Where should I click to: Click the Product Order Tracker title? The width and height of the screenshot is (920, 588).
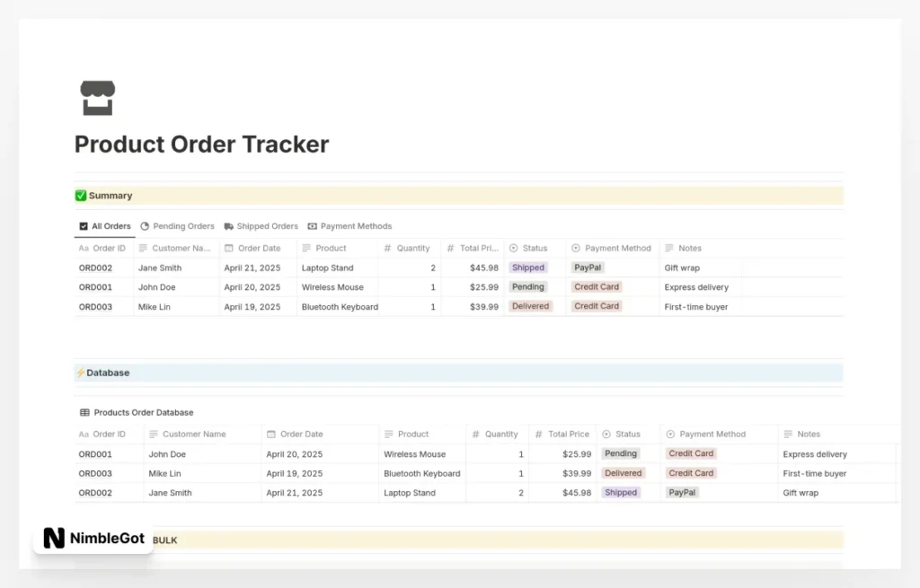click(x=201, y=144)
